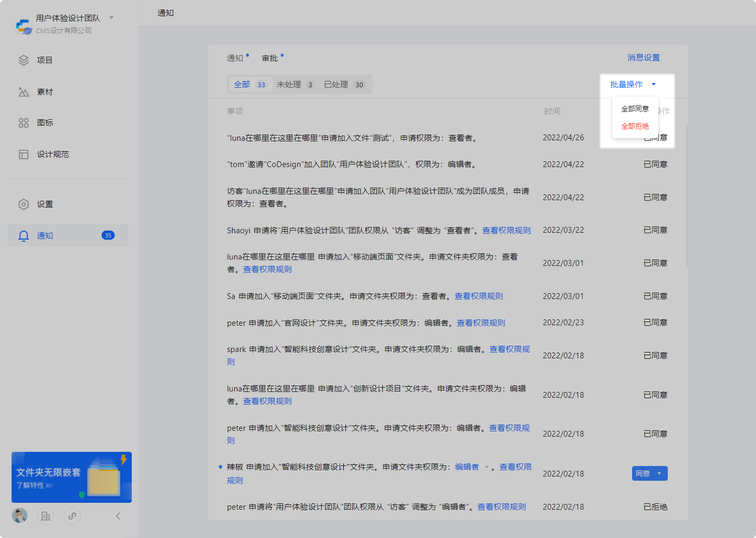This screenshot has width=756, height=538.
Task: Choose 全部拒绝 from the batch menu
Action: click(635, 127)
